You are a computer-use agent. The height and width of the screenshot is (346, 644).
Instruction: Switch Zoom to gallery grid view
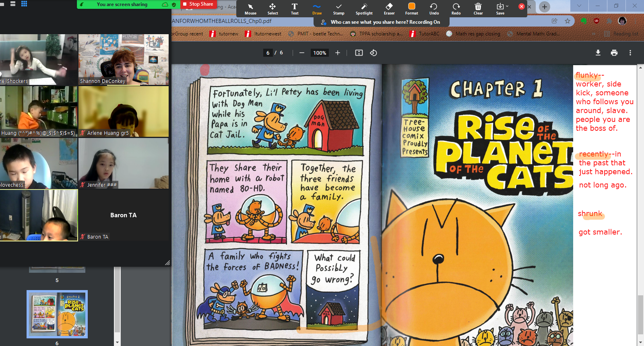[x=24, y=4]
